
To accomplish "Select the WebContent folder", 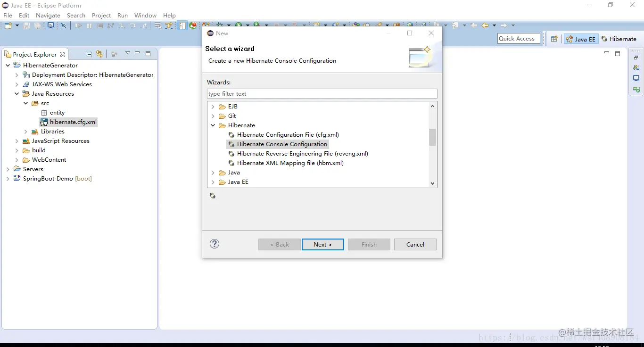I will pos(49,160).
